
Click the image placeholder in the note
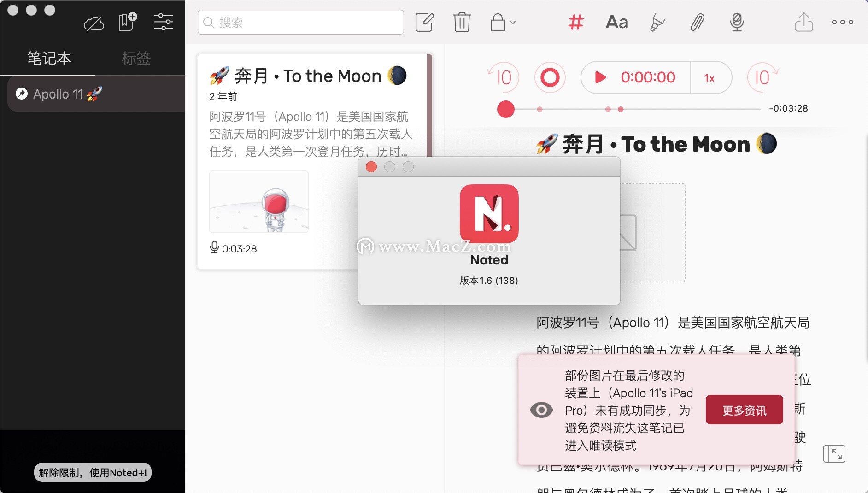tap(652, 233)
